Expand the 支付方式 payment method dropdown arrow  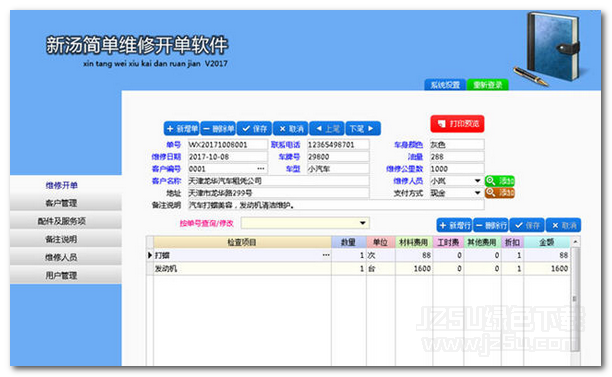coord(477,193)
